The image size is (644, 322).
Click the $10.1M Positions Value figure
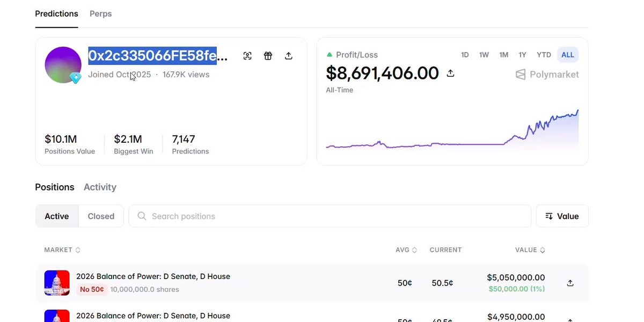click(x=61, y=140)
